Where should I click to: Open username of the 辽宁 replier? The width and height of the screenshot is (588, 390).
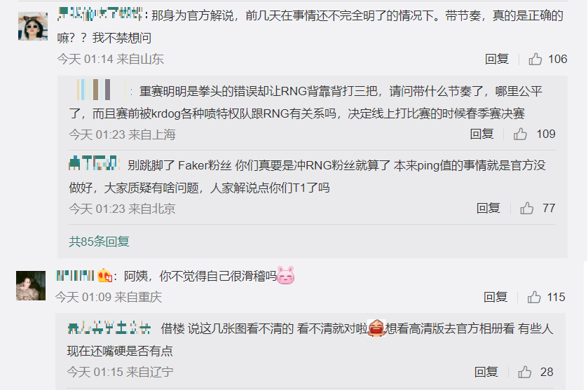tap(109, 328)
